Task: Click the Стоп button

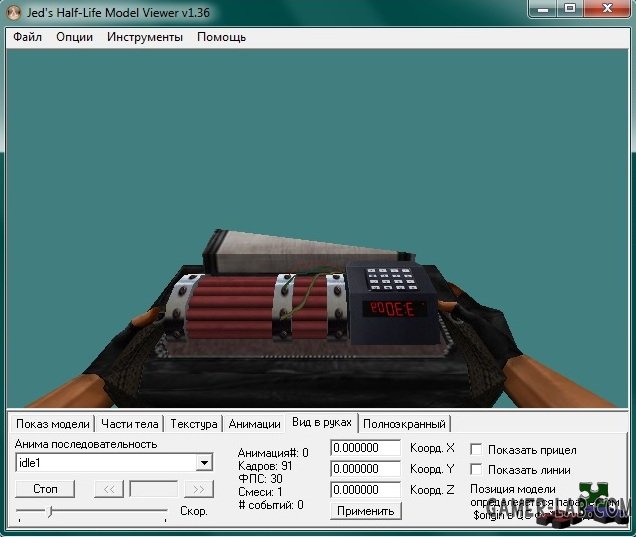Action: click(x=45, y=489)
